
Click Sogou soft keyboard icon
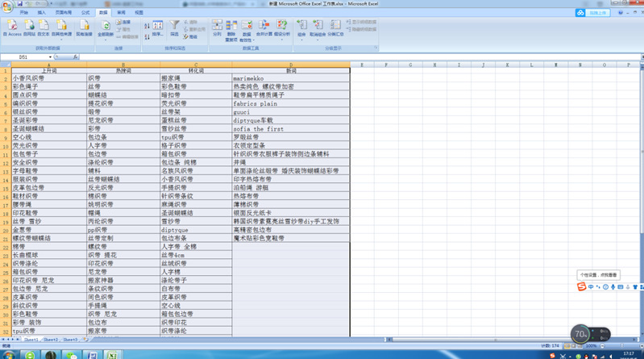(620, 287)
